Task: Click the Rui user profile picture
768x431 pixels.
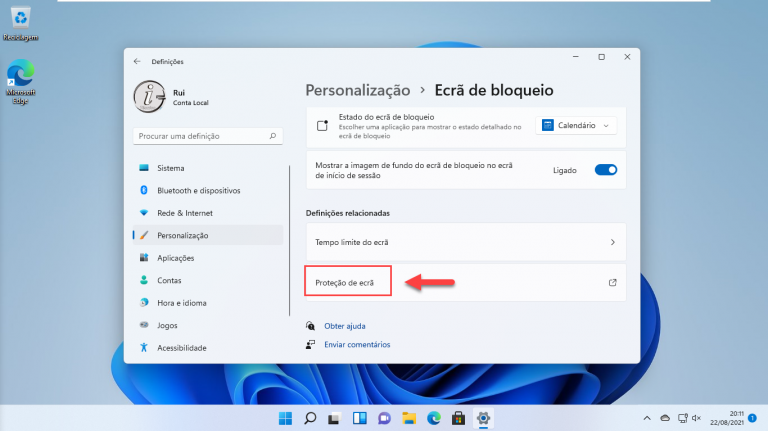Action: (x=149, y=97)
